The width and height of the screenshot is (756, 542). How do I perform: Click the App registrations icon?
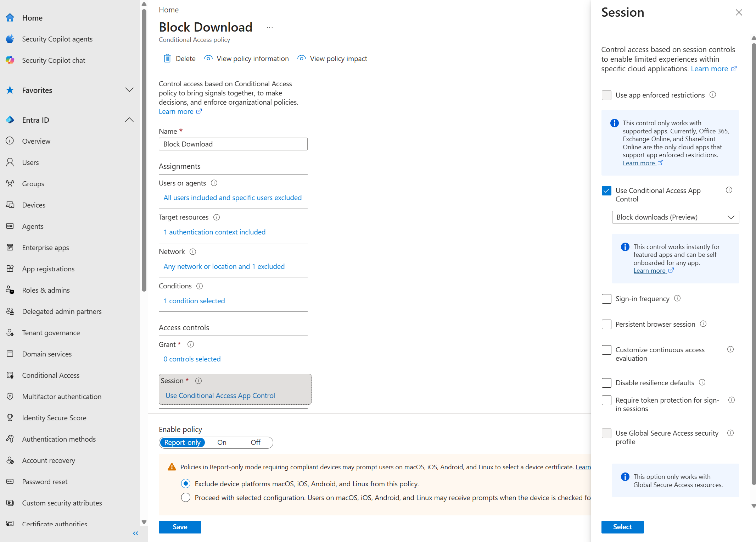(x=10, y=269)
